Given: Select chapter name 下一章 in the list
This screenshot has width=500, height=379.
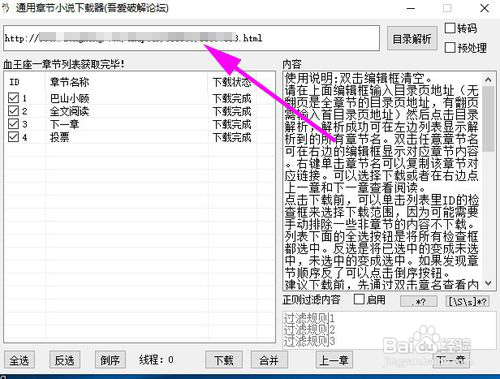Looking at the screenshot, I should tap(64, 124).
